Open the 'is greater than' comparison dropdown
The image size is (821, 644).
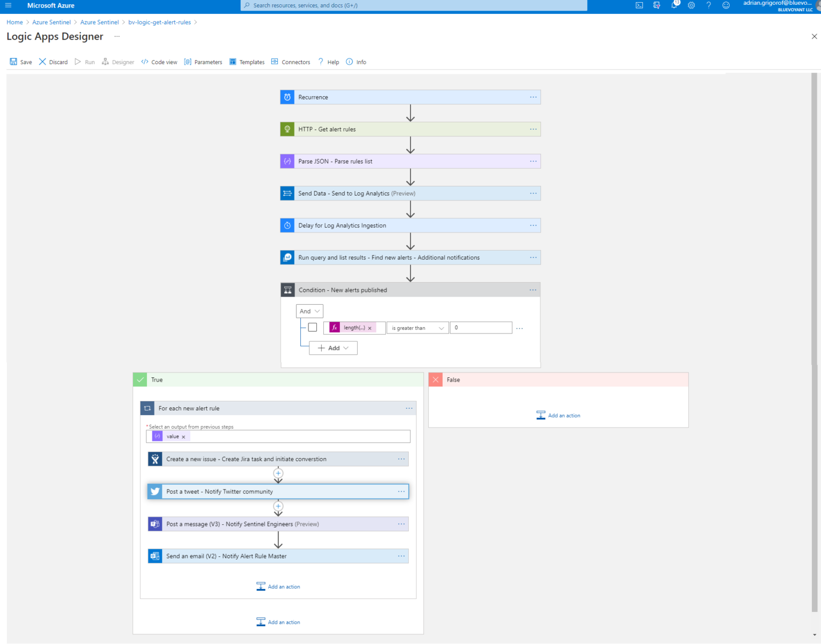[417, 328]
